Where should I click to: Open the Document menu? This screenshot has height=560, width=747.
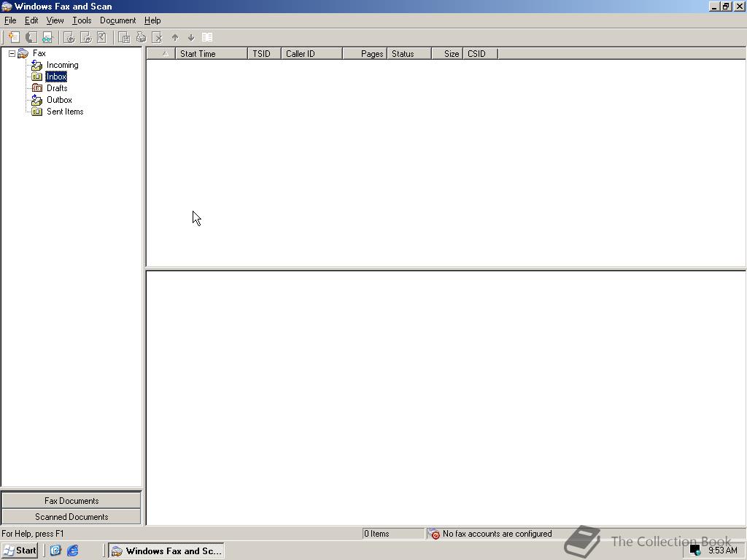coord(117,20)
